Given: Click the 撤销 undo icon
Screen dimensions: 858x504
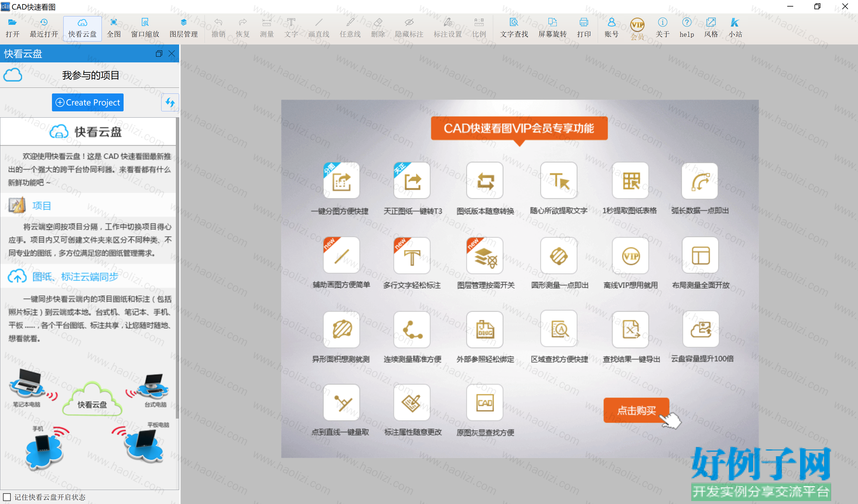Looking at the screenshot, I should pos(218,28).
